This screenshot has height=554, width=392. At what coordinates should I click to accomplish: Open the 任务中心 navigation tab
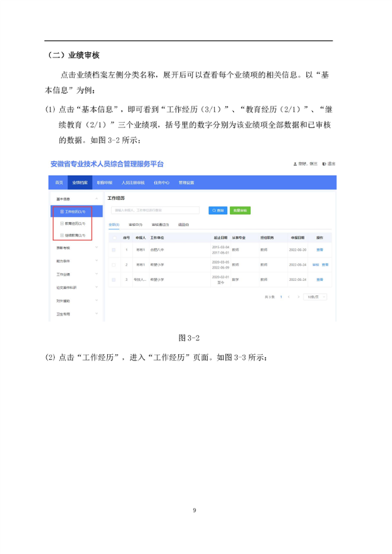coord(161,183)
